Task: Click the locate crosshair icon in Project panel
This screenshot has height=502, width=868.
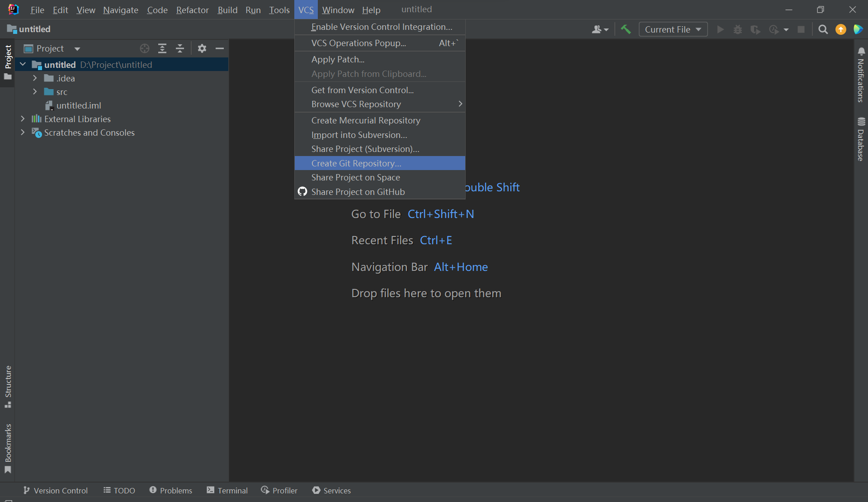Action: [145, 48]
